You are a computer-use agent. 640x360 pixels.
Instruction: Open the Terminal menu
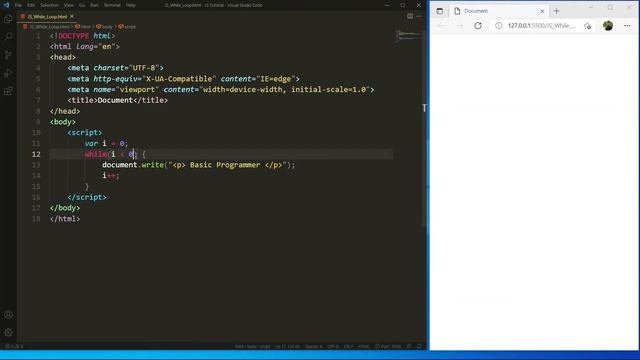[x=112, y=5]
